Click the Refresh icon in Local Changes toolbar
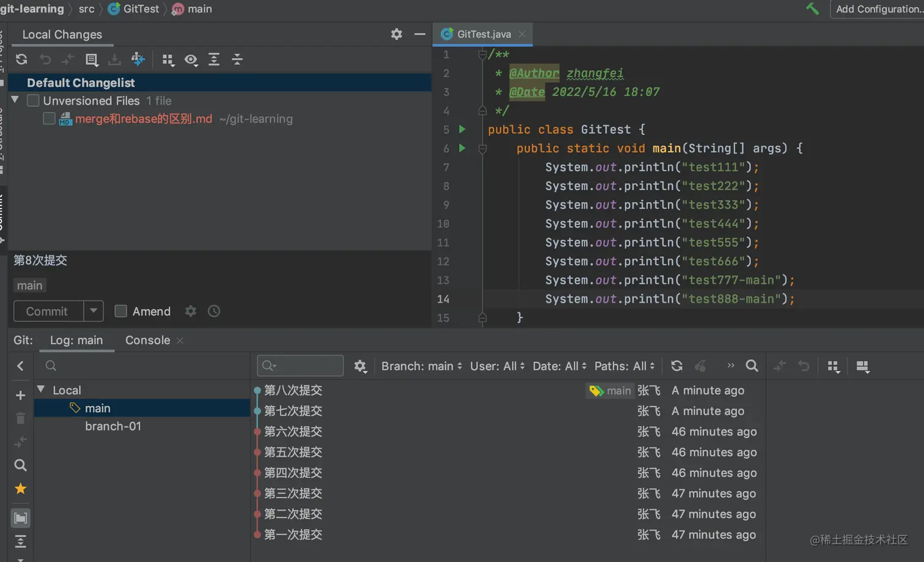924x562 pixels. click(21, 59)
